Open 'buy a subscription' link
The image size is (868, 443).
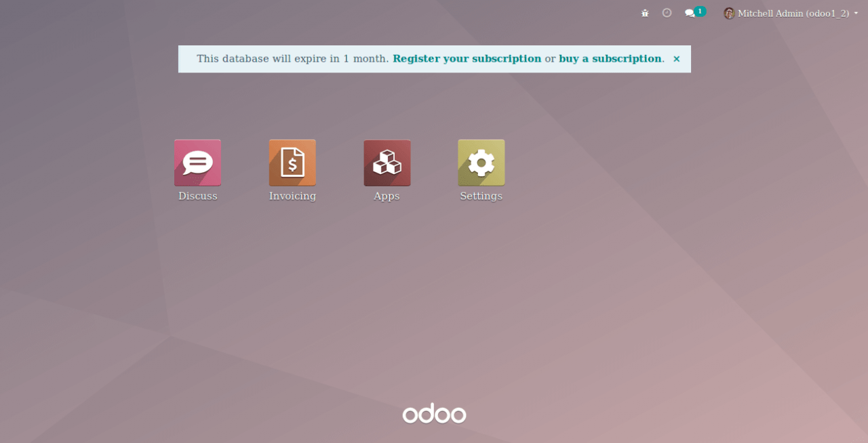tap(610, 59)
